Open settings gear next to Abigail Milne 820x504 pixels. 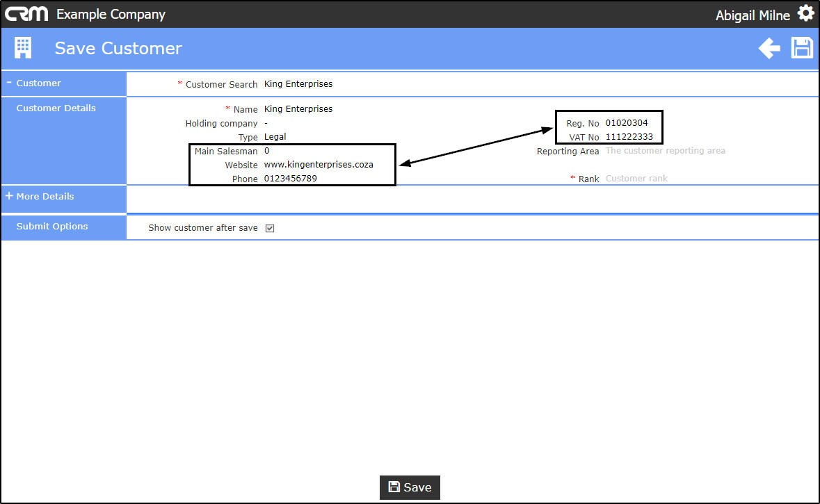click(x=805, y=14)
